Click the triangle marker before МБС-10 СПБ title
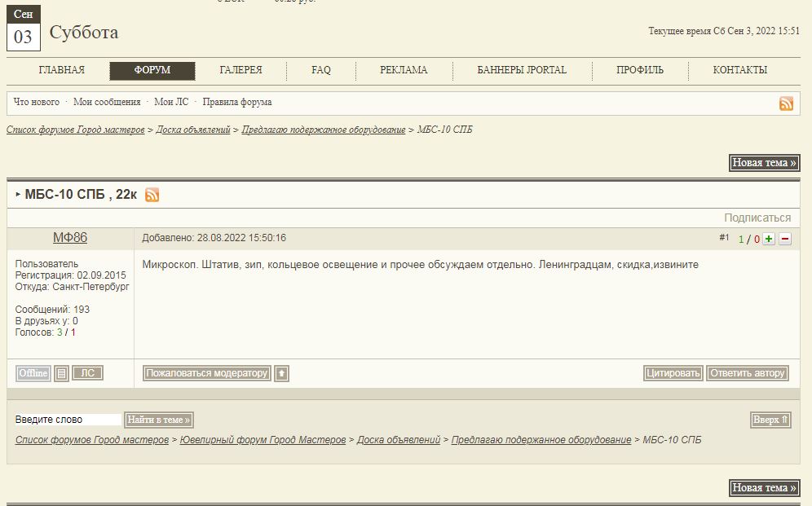Viewport: 812px width, 506px height. pos(18,195)
